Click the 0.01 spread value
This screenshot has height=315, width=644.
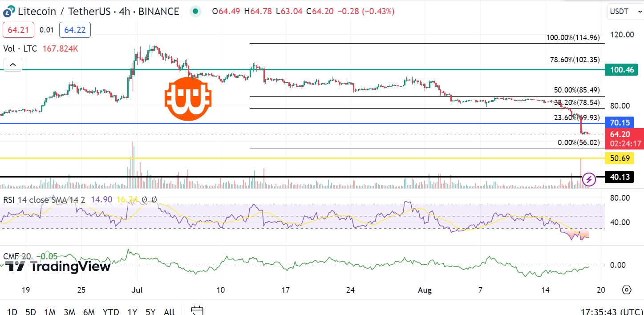(x=46, y=30)
